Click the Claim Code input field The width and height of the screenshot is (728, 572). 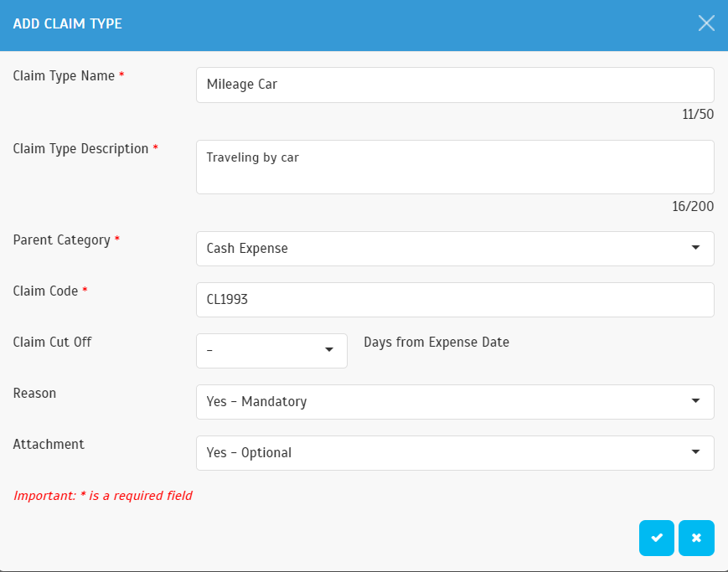tap(455, 300)
